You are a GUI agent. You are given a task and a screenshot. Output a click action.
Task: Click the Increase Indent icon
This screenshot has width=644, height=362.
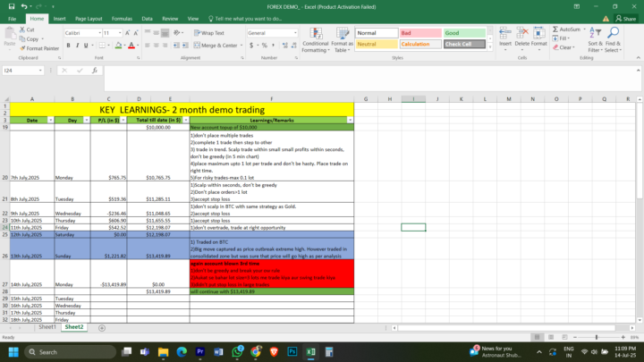185,46
